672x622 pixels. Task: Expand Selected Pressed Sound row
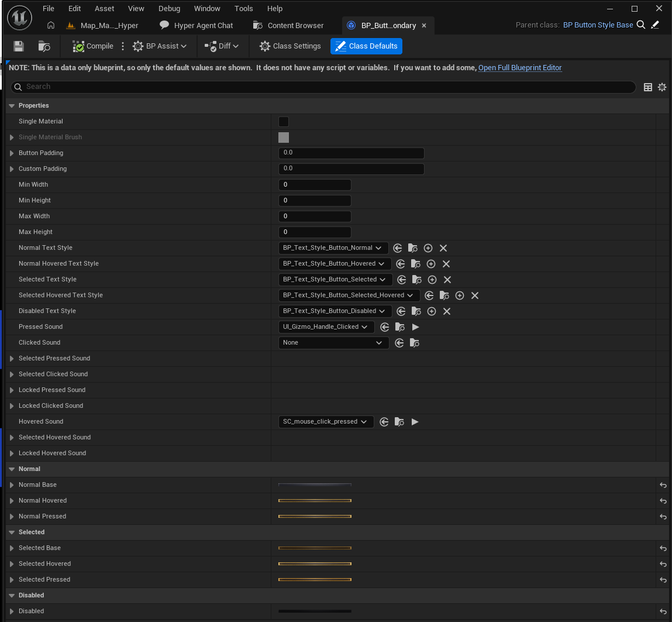[12, 359]
